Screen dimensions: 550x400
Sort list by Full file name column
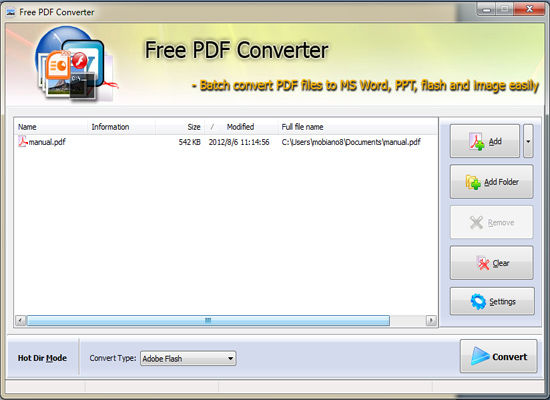[x=357, y=127]
